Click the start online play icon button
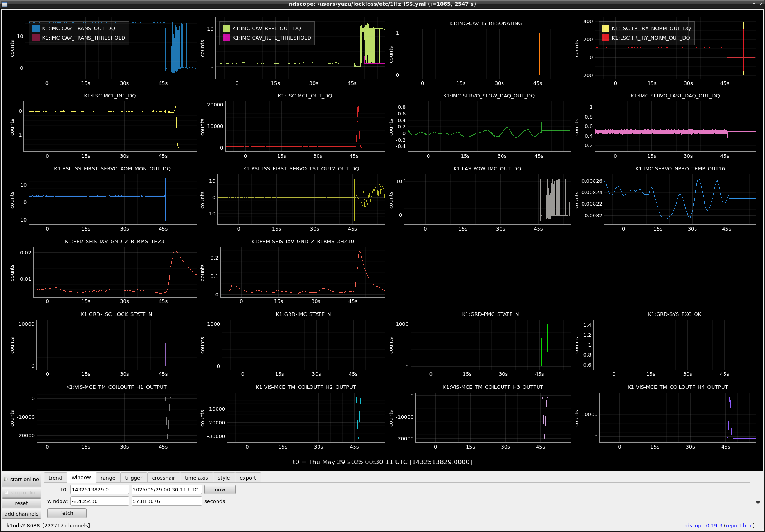This screenshot has width=765, height=532. pos(22,479)
